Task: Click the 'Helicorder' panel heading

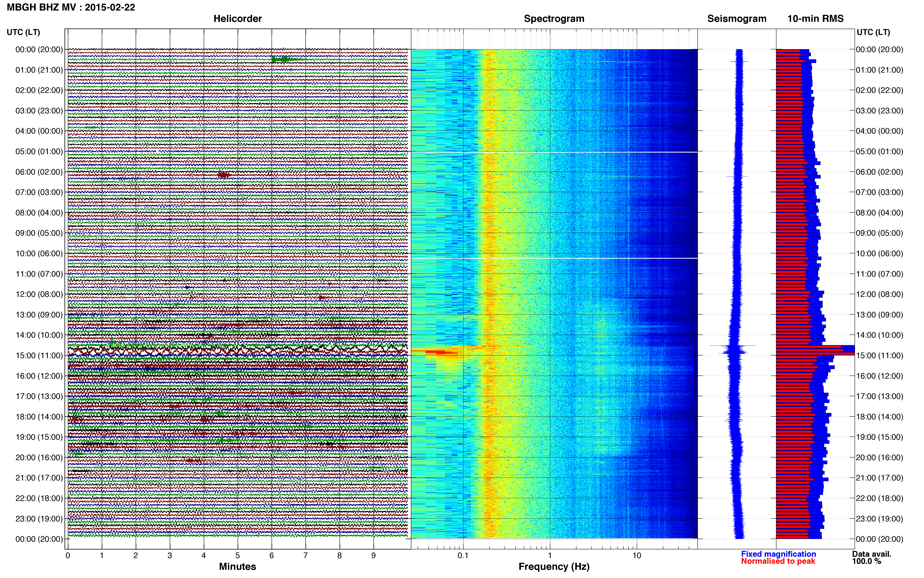Action: click(238, 19)
